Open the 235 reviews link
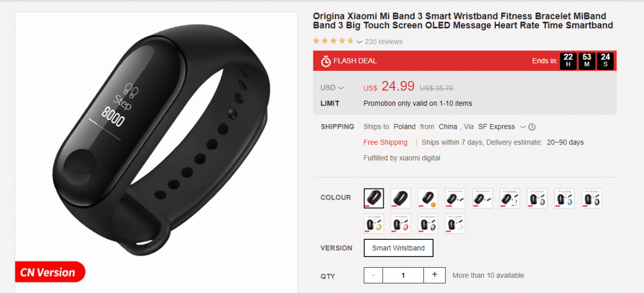644x293 pixels. [x=384, y=41]
